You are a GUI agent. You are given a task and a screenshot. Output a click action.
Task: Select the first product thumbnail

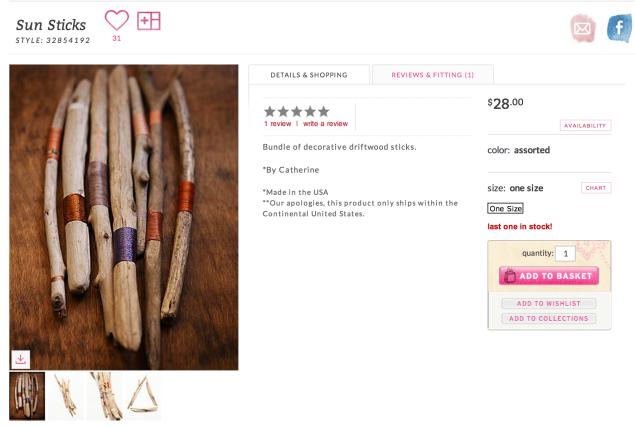[x=27, y=396]
